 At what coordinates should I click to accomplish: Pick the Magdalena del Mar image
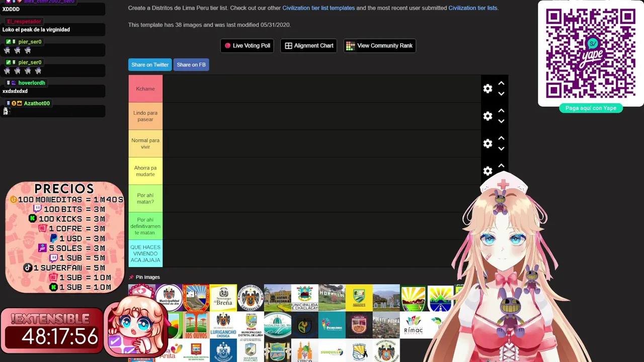(x=278, y=325)
